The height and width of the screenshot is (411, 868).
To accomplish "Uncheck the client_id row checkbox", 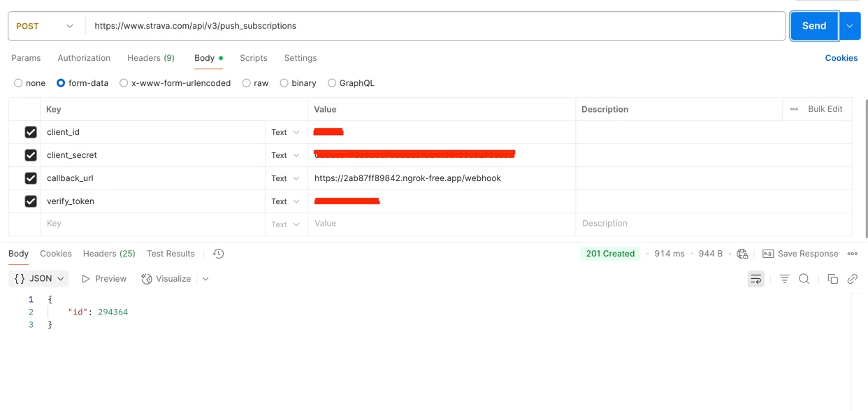I will point(31,132).
